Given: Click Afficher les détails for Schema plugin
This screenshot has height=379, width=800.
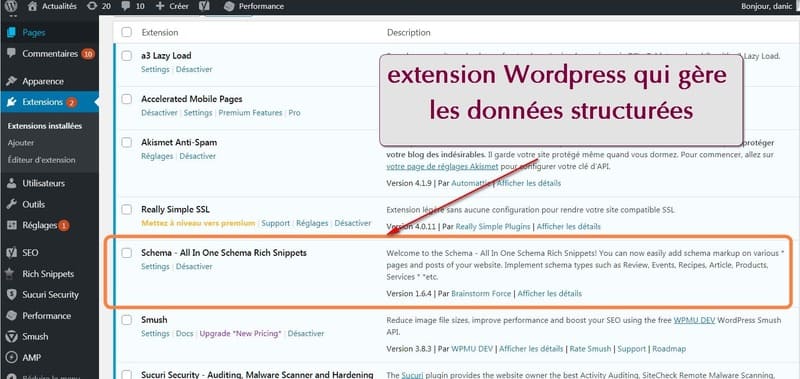Looking at the screenshot, I should [549, 293].
